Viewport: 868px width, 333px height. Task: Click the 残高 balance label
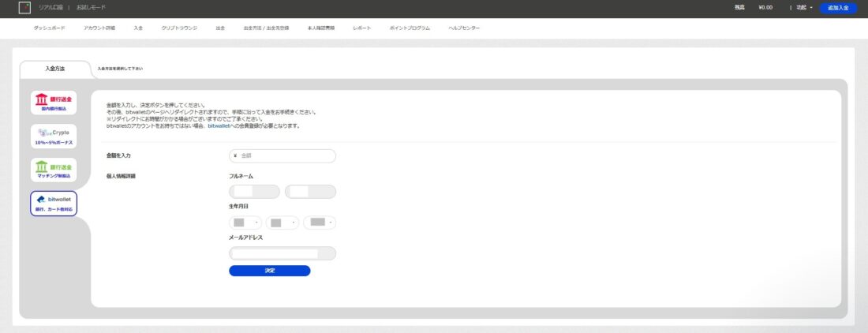pos(739,8)
